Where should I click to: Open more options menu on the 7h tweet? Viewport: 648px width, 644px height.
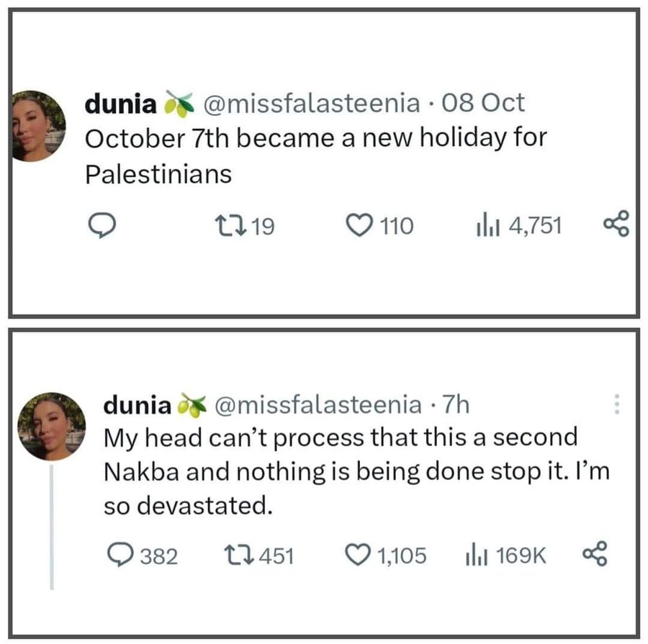point(616,407)
